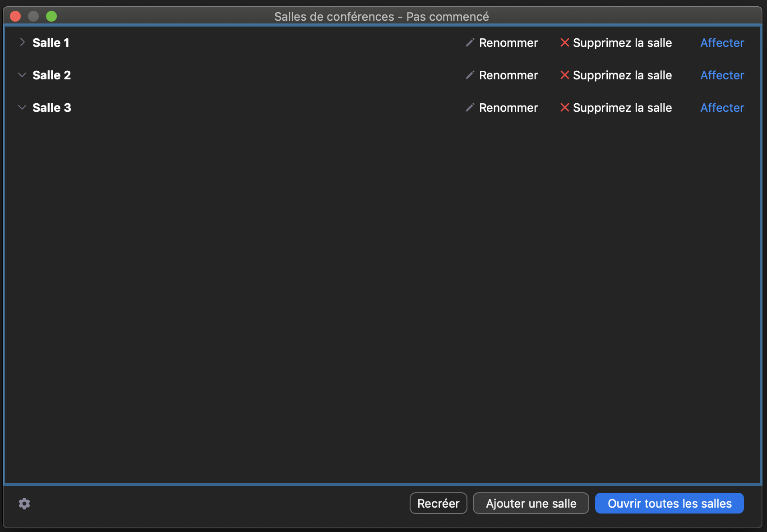
Task: Open breakout room settings gear
Action: tap(24, 504)
